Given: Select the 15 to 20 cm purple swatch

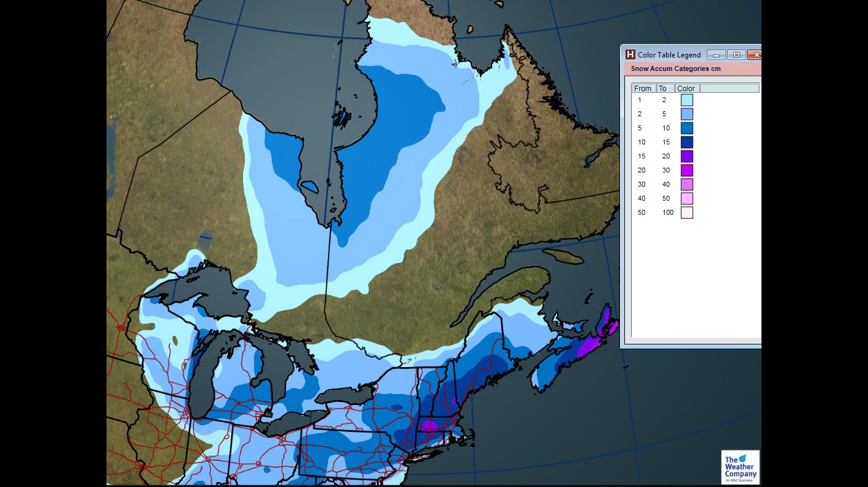Looking at the screenshot, I should pyautogui.click(x=686, y=156).
